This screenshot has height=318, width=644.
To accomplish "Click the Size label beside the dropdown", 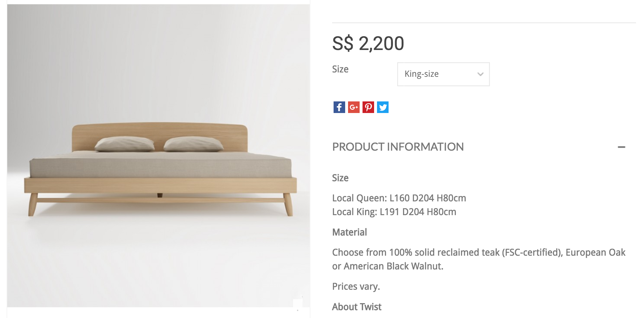I will [340, 69].
